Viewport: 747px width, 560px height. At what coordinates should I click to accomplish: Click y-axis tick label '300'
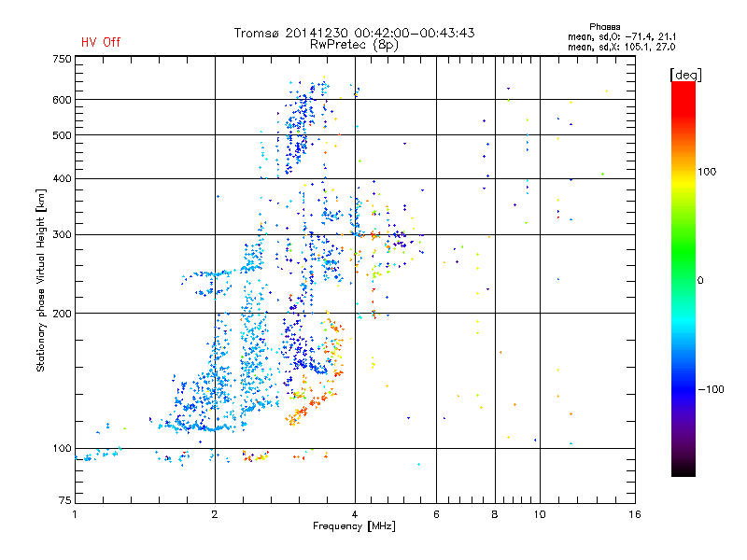pyautogui.click(x=62, y=234)
